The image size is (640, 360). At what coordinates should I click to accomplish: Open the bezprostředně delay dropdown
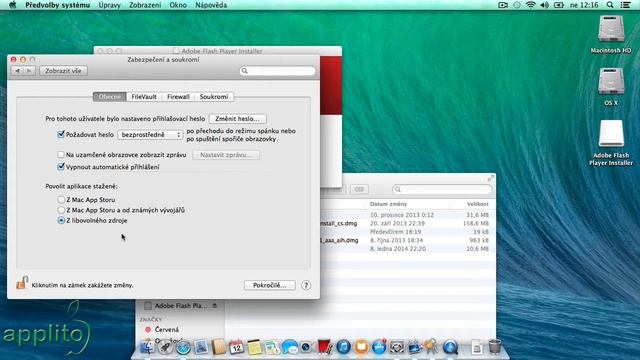tap(150, 135)
